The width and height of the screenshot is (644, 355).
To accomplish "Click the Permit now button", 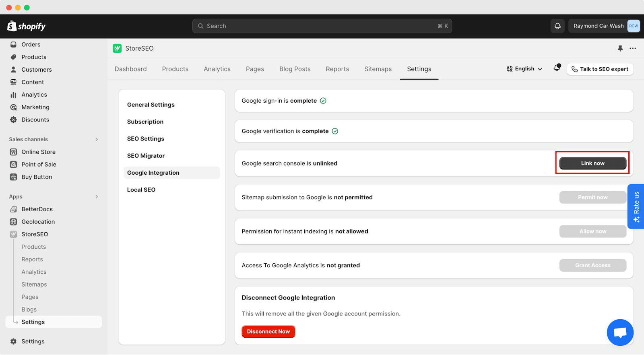I will (x=592, y=197).
